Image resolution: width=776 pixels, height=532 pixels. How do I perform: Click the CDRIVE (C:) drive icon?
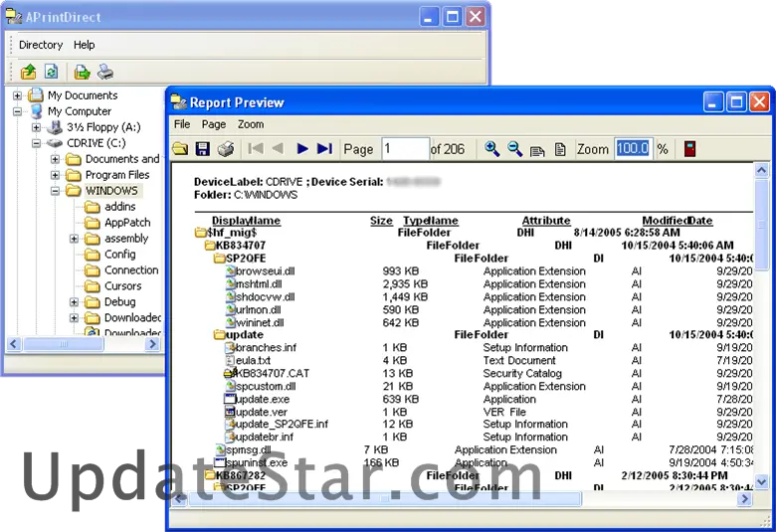(55, 143)
